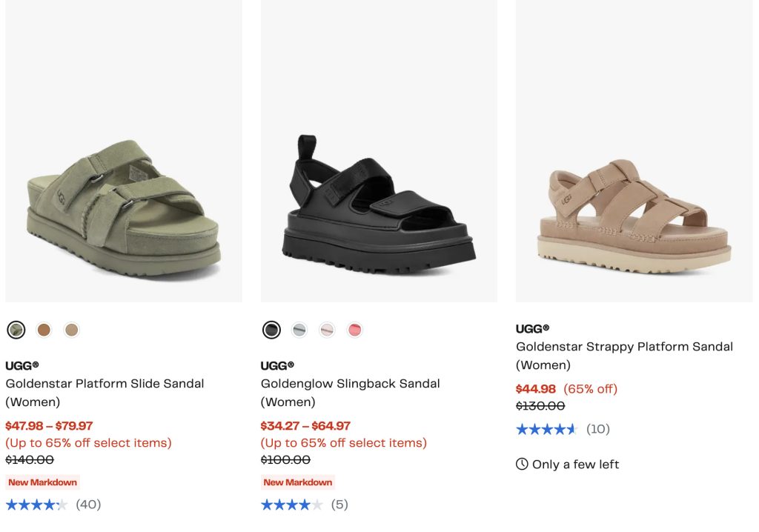Viewport: 759px width, 532px height.
Task: Click the $44.98 sale price
Action: point(536,389)
